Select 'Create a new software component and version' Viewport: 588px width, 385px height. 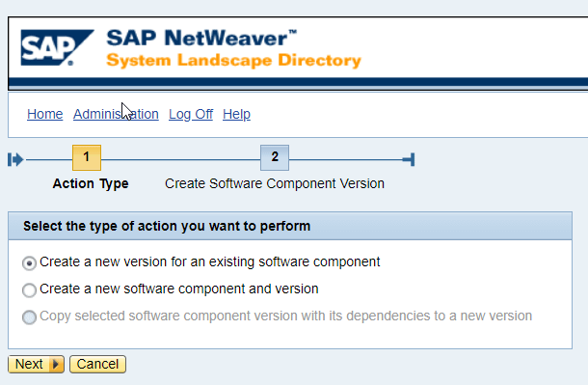point(29,290)
